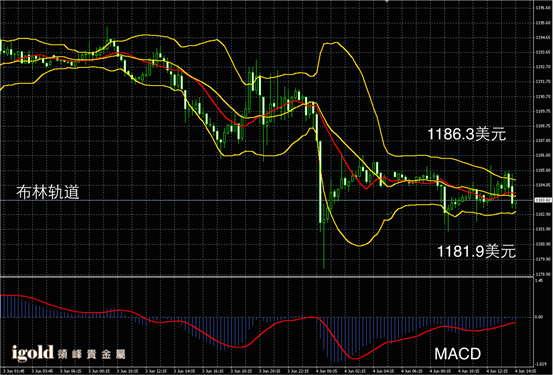
Task: Select the MACD indicator label
Action: point(457,354)
